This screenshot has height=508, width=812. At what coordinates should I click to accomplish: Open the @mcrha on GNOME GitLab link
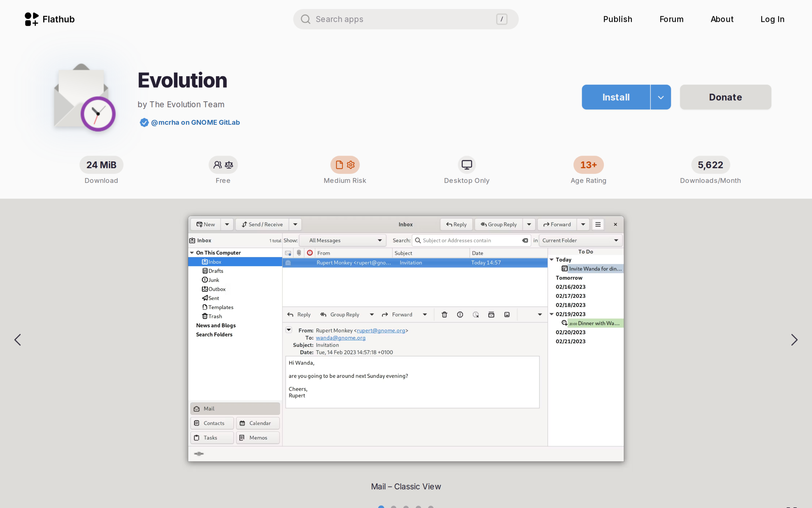(195, 122)
